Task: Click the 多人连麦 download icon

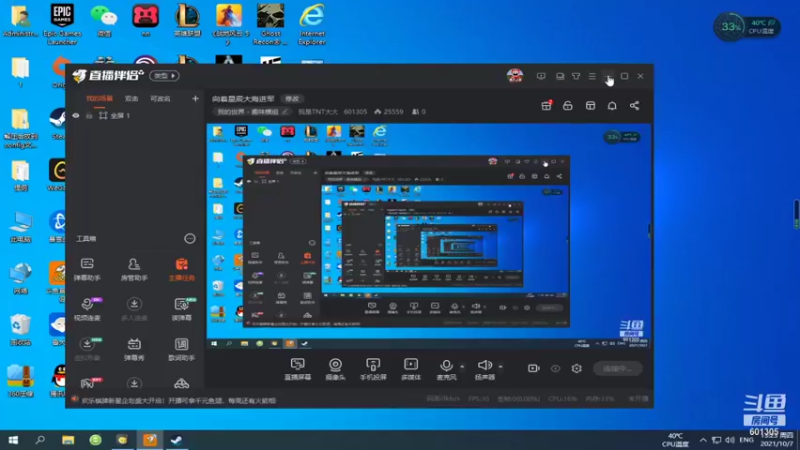Action: tap(134, 304)
